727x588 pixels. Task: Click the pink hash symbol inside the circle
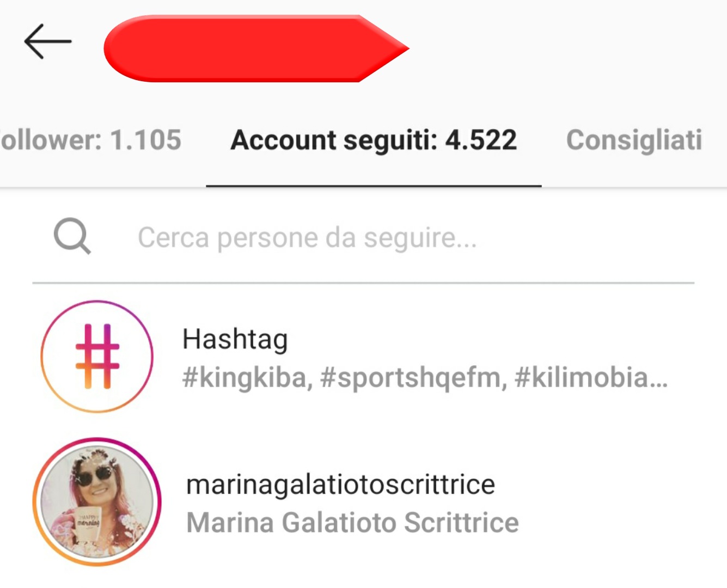[97, 357]
